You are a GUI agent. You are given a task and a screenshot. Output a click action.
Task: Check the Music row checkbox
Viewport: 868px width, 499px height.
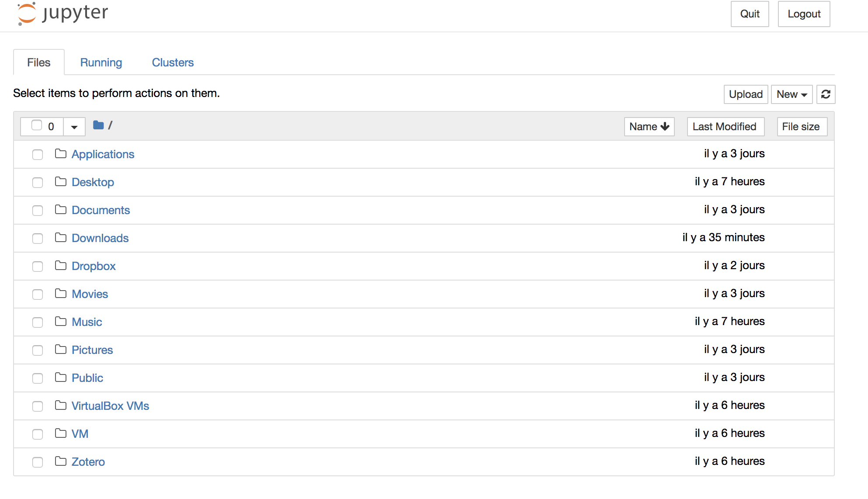[x=38, y=322]
